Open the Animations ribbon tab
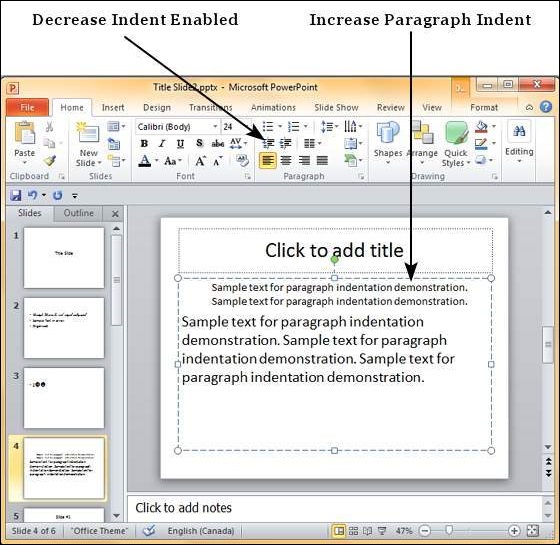Viewport: 560px width, 545px height. click(x=273, y=107)
